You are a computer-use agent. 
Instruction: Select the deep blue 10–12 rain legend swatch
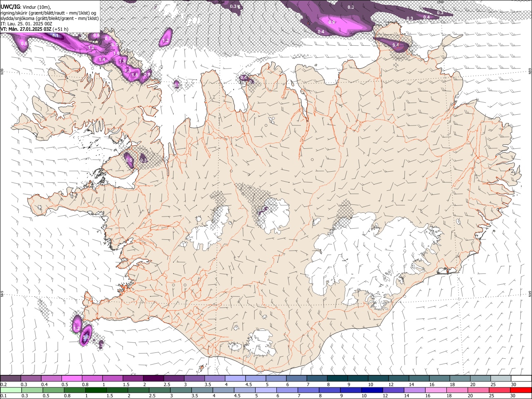(x=372, y=390)
